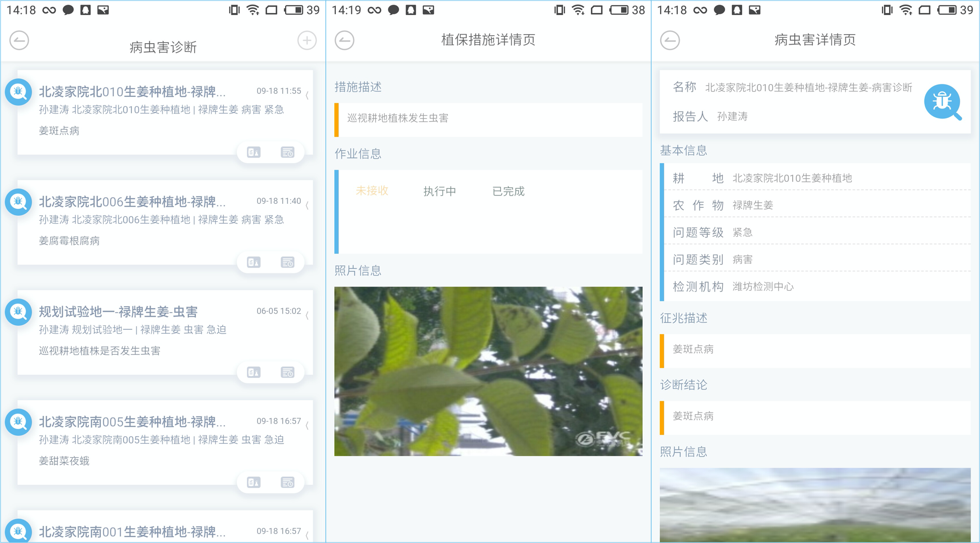Go back from 病虫害详情页 screen
980x543 pixels.
[x=670, y=40]
